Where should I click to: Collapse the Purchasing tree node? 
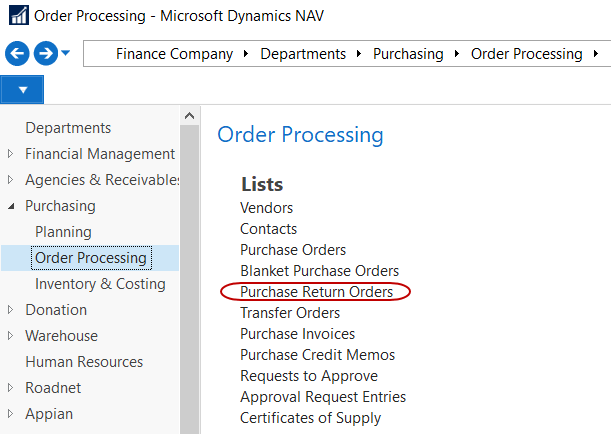coord(11,206)
